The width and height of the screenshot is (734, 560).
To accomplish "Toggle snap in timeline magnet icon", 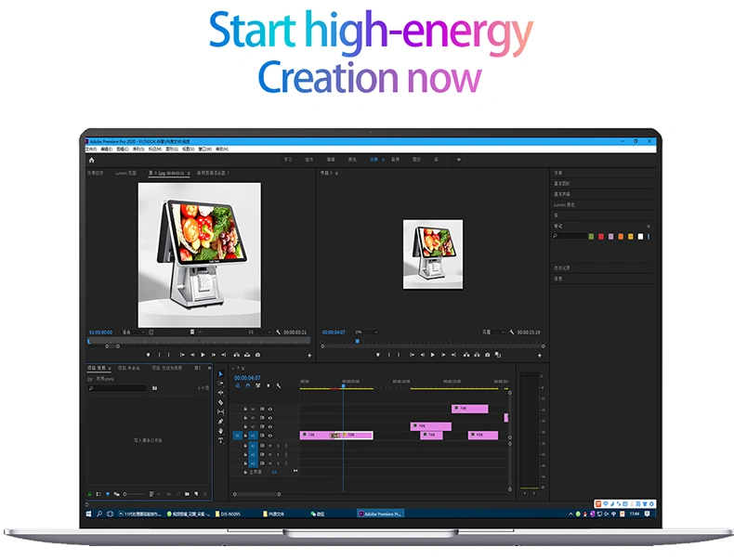I will pyautogui.click(x=248, y=386).
